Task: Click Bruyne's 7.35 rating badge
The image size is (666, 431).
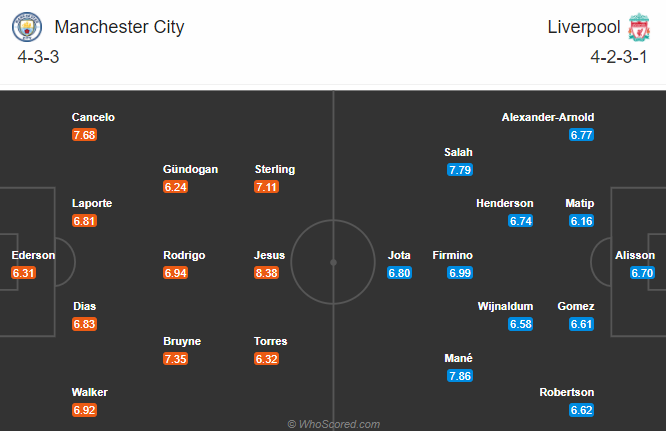Action: click(x=175, y=359)
